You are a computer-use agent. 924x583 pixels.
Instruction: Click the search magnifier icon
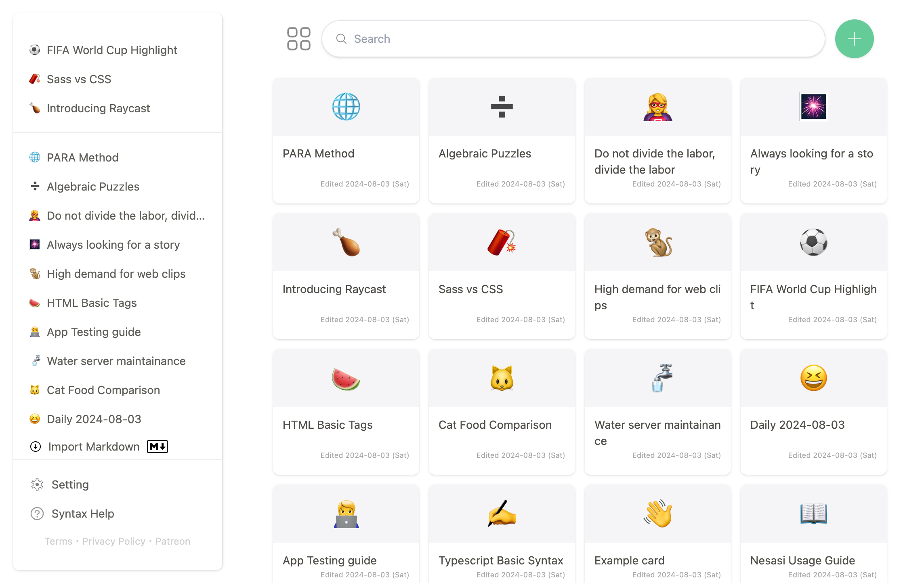341,39
